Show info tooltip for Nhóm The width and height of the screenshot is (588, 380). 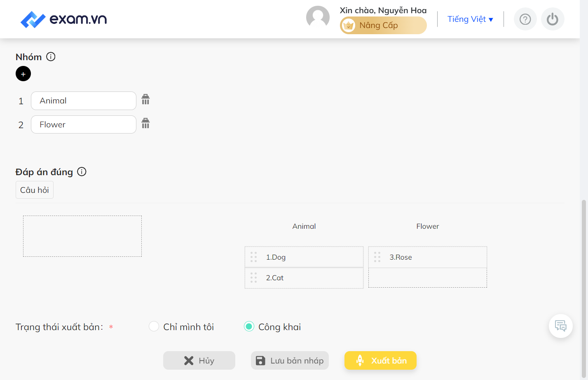[x=51, y=57]
